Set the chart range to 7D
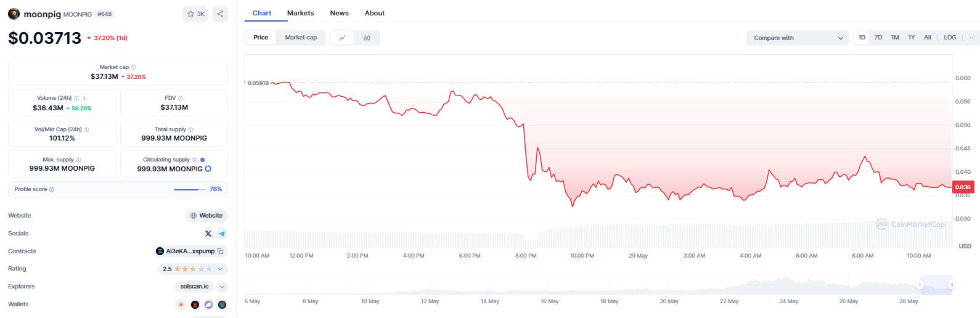This screenshot has height=318, width=980. tap(878, 38)
